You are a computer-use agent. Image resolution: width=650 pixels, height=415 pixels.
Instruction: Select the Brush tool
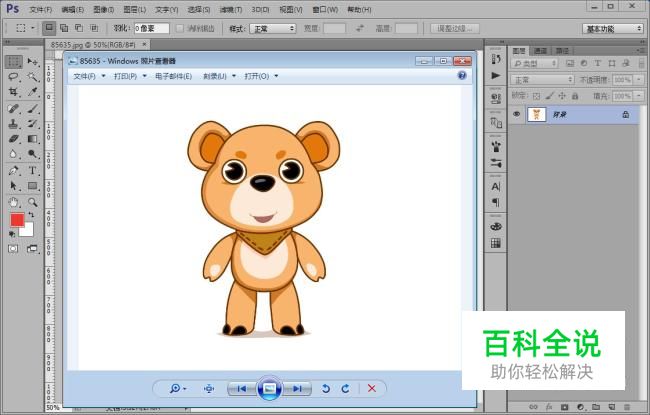32,109
